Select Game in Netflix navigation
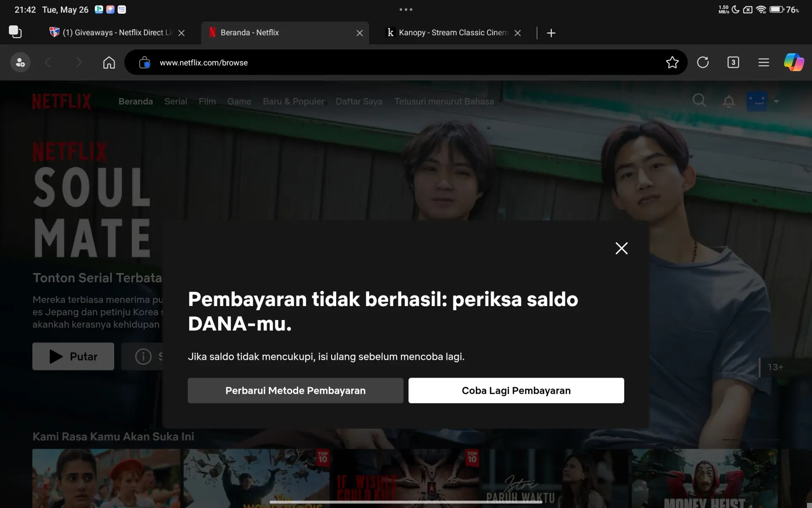Screen dimensions: 812x508 pyautogui.click(x=239, y=102)
